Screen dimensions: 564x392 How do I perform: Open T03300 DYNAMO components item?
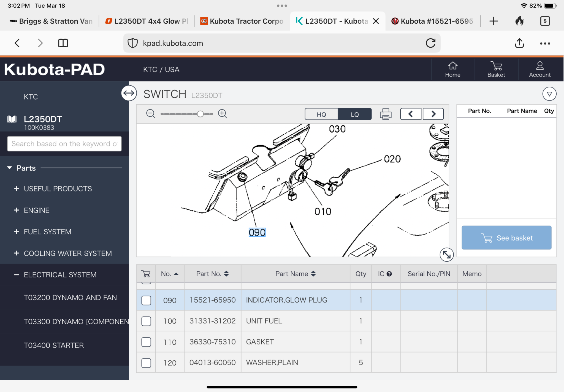(x=76, y=322)
